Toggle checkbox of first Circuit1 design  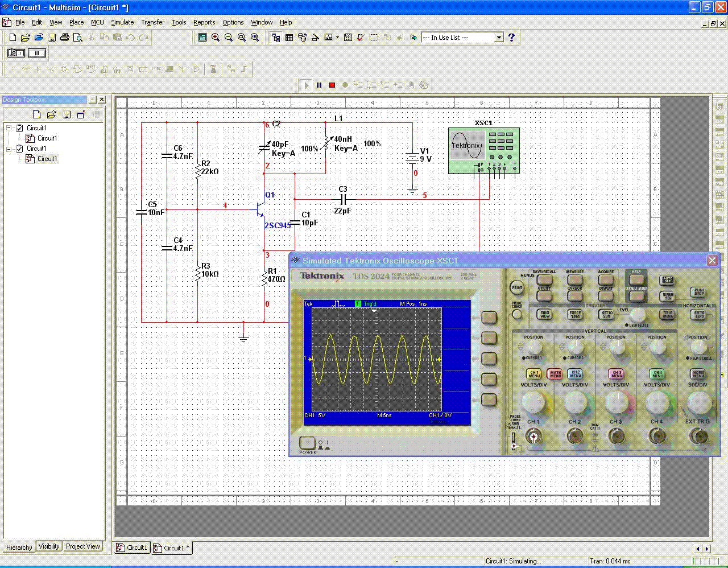coord(19,128)
